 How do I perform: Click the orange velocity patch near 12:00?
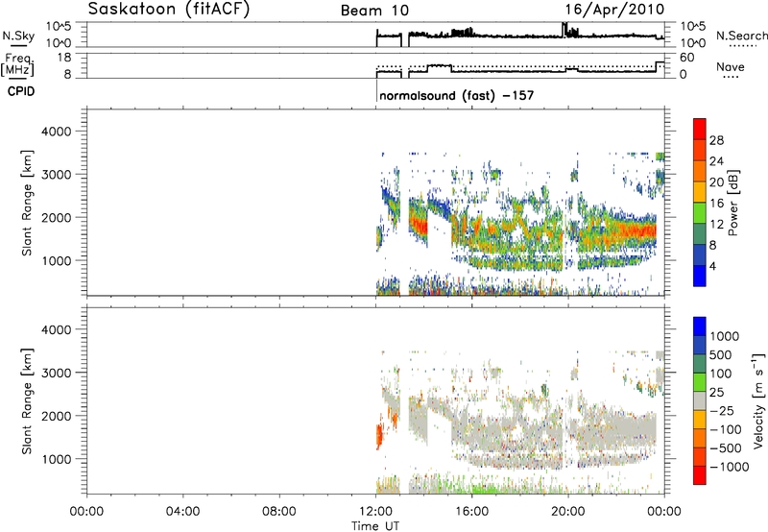click(x=378, y=433)
